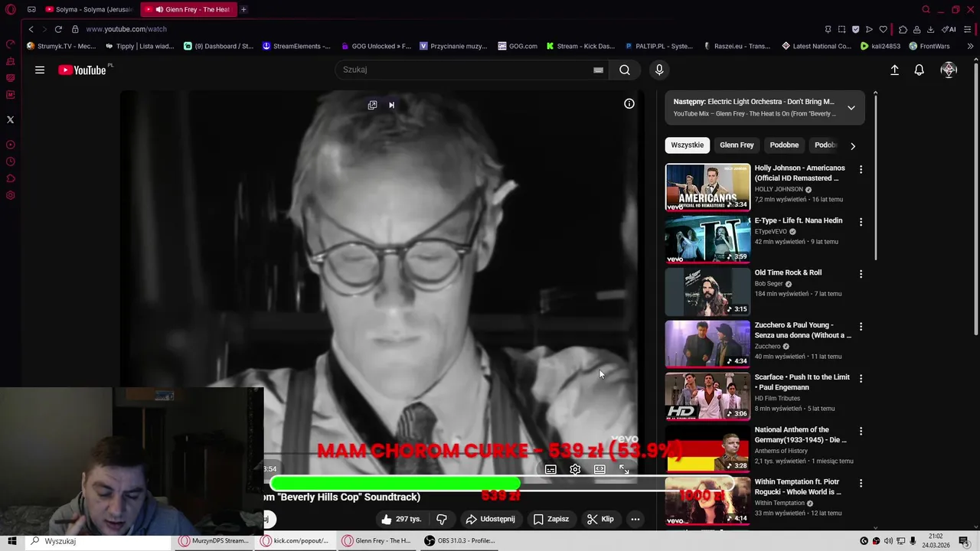
Task: Click the YouTube search input field
Action: click(x=465, y=70)
